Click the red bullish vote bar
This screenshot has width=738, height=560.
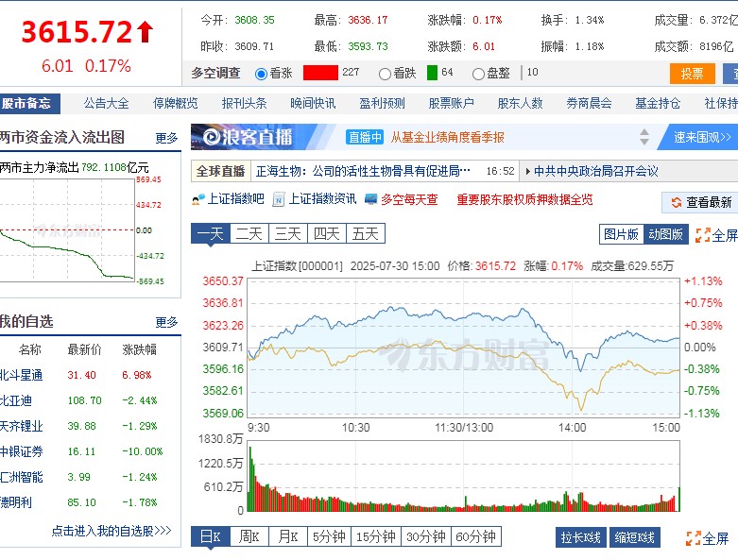[x=320, y=73]
